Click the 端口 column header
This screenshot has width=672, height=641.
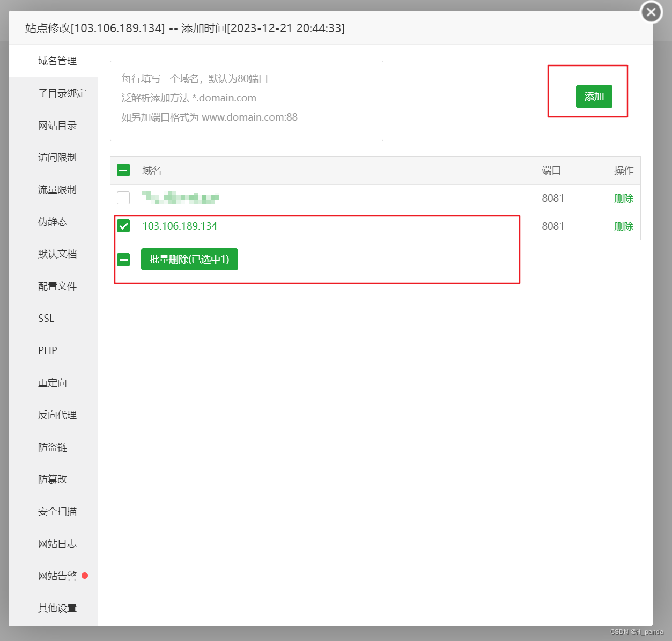click(551, 171)
